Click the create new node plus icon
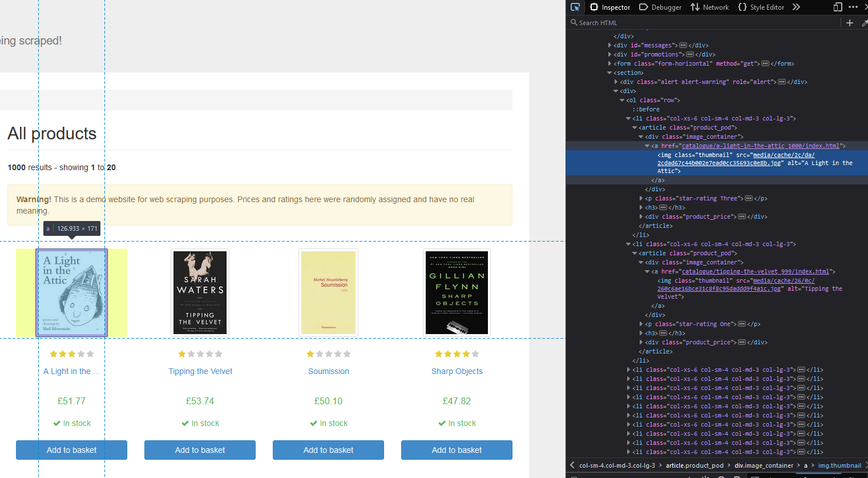Viewport: 868px width, 478px height. pos(850,23)
